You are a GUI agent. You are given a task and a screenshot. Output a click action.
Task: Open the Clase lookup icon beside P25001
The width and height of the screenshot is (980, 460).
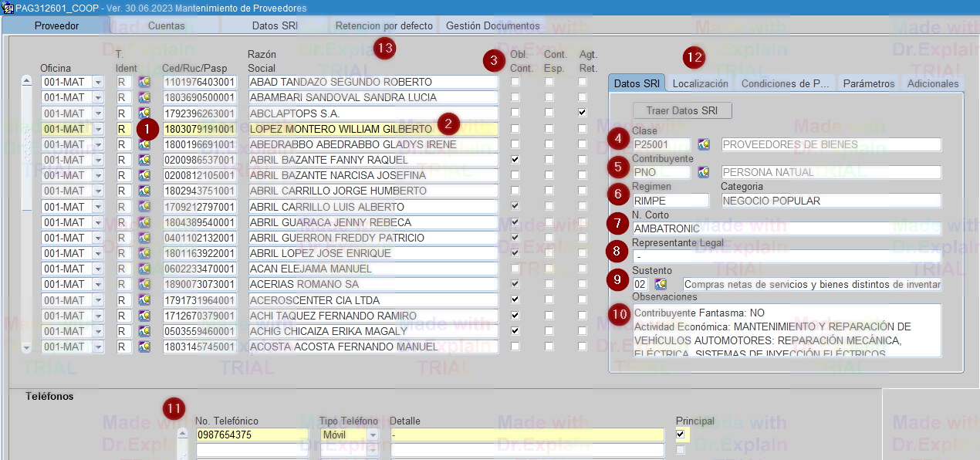(703, 144)
